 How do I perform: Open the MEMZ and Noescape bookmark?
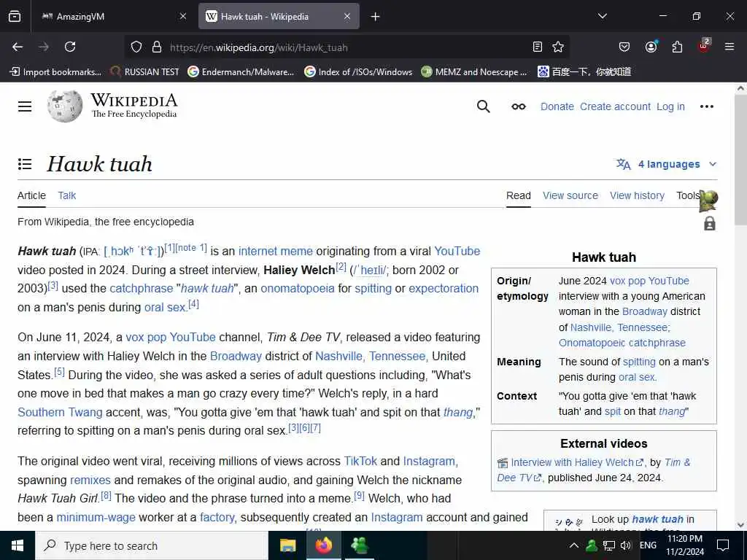coord(475,72)
